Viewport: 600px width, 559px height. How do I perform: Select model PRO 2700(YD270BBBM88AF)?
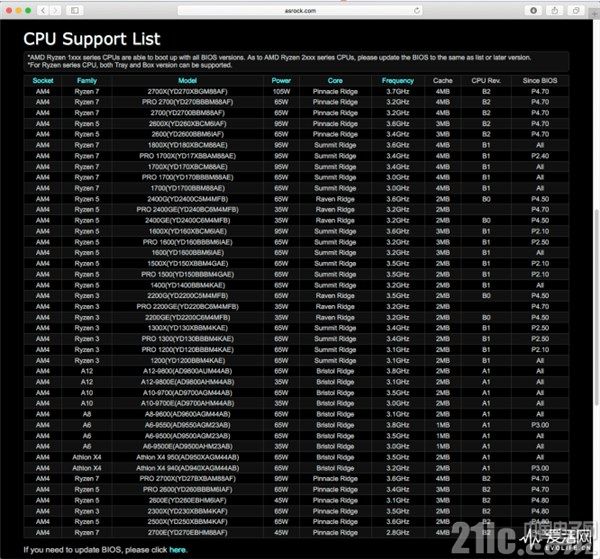coord(188,102)
